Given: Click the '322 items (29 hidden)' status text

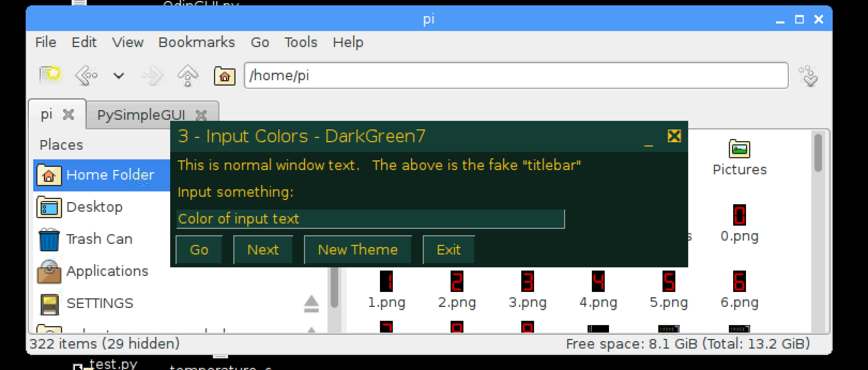Looking at the screenshot, I should click(105, 344).
